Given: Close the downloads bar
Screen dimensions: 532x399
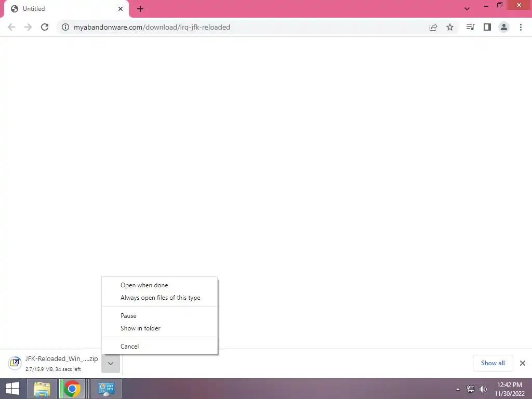Looking at the screenshot, I should click(x=523, y=363).
